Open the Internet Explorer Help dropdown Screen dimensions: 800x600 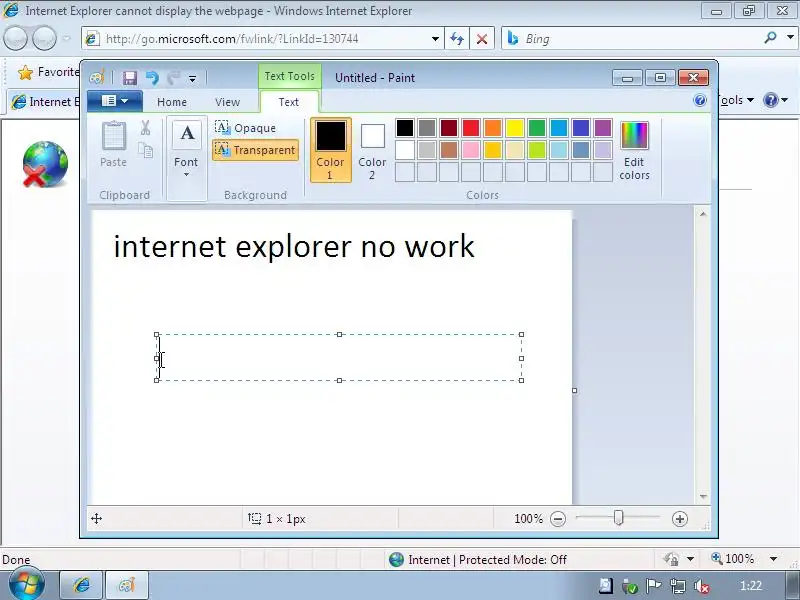pos(776,100)
